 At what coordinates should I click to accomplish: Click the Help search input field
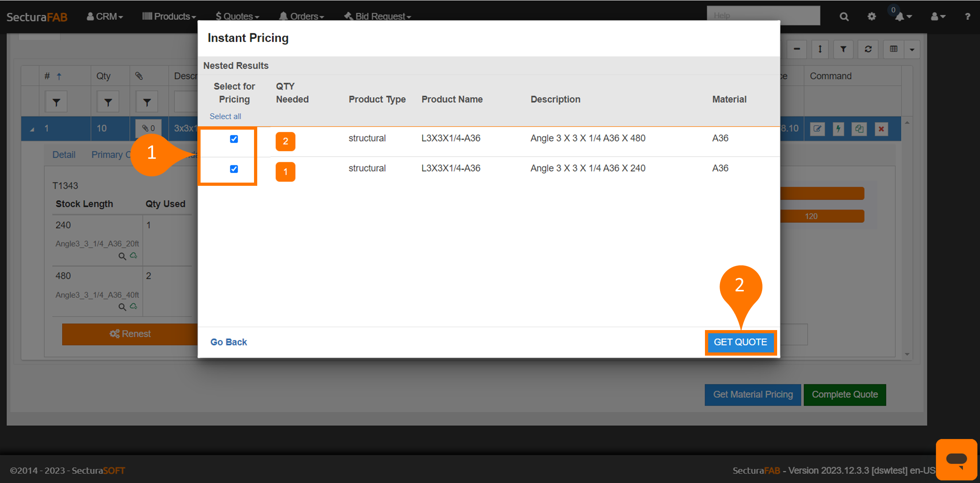[763, 16]
